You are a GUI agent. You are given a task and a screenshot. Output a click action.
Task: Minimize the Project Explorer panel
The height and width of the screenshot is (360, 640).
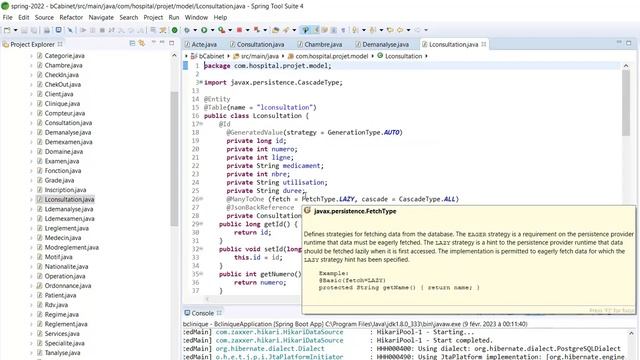pyautogui.click(x=162, y=43)
